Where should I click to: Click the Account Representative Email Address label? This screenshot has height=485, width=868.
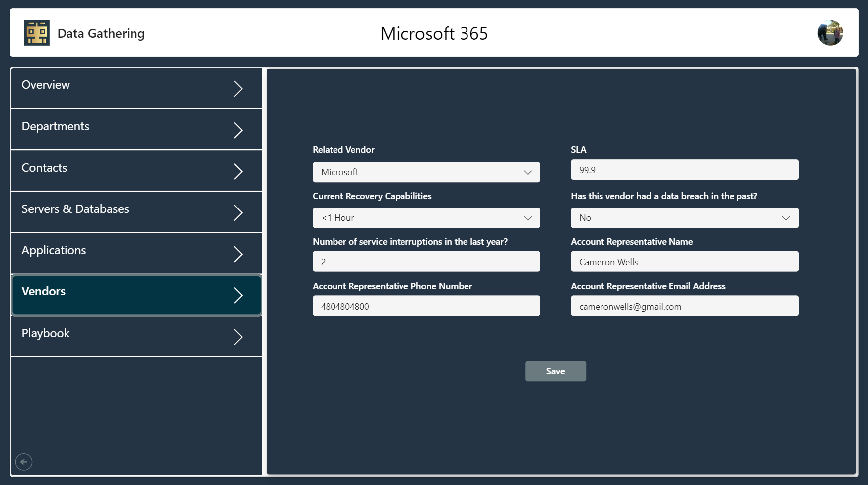pyautogui.click(x=648, y=286)
